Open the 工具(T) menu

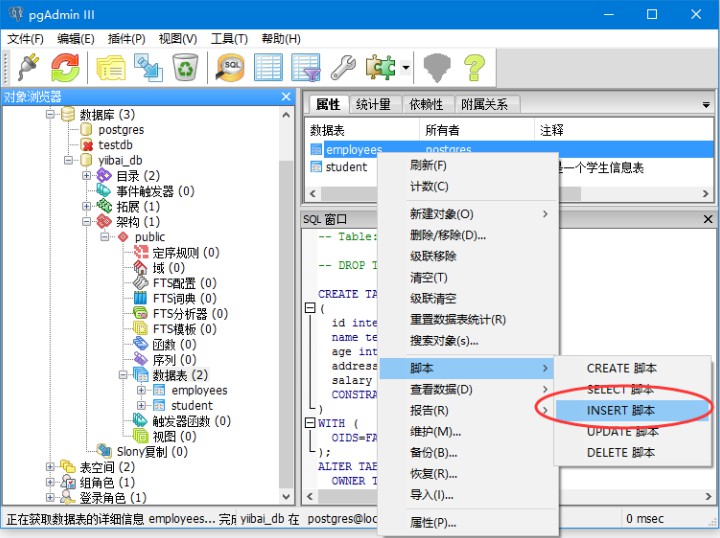click(x=229, y=39)
